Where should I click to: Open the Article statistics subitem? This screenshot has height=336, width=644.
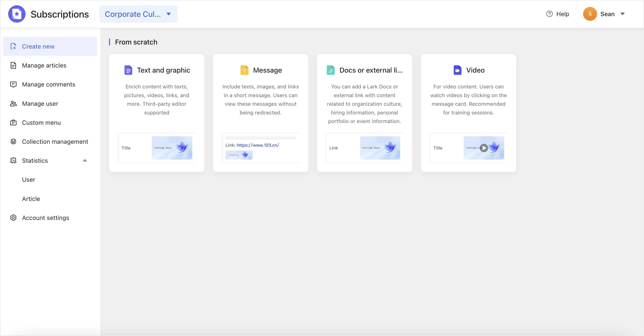tap(31, 199)
